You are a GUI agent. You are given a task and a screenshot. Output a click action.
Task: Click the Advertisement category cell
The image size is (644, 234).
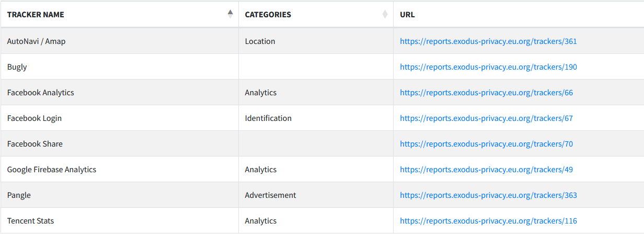click(316, 195)
